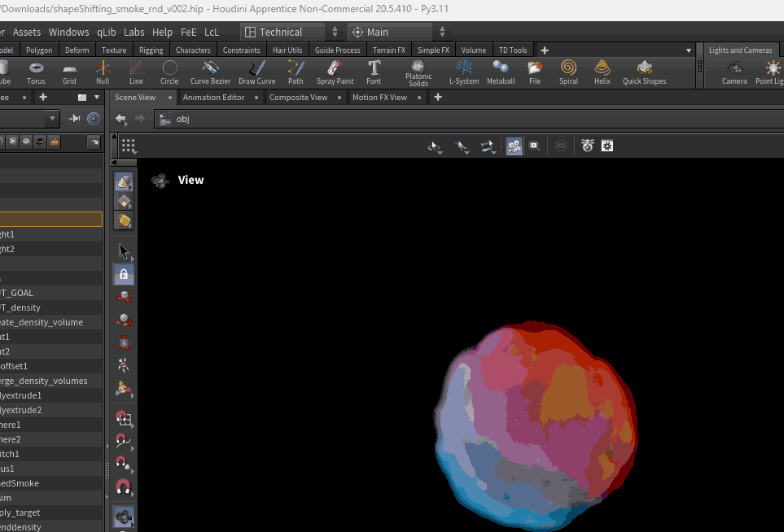Create an L-System from the shelf
Viewport: 784px width, 532px height.
tap(464, 72)
